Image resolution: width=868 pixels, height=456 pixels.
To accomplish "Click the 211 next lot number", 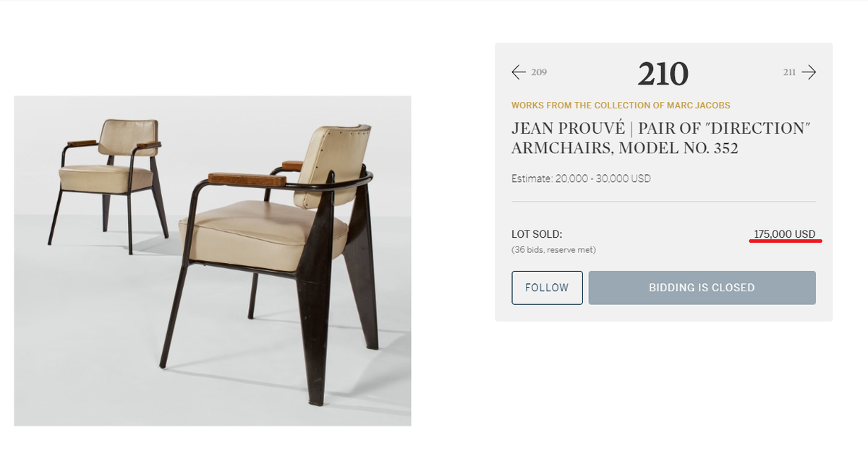I will point(789,72).
